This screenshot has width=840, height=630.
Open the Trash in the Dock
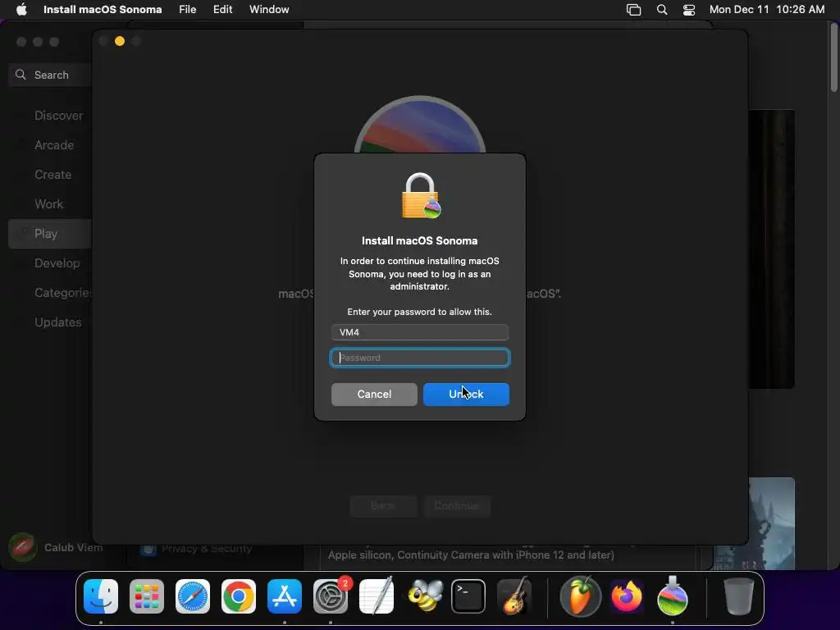739,596
